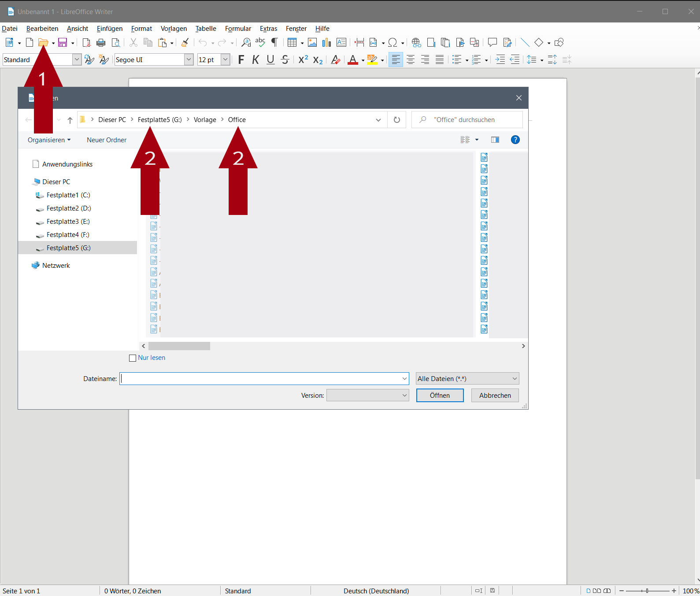Click the Draw Functions shapes icon
700x596 pixels.
tap(559, 42)
